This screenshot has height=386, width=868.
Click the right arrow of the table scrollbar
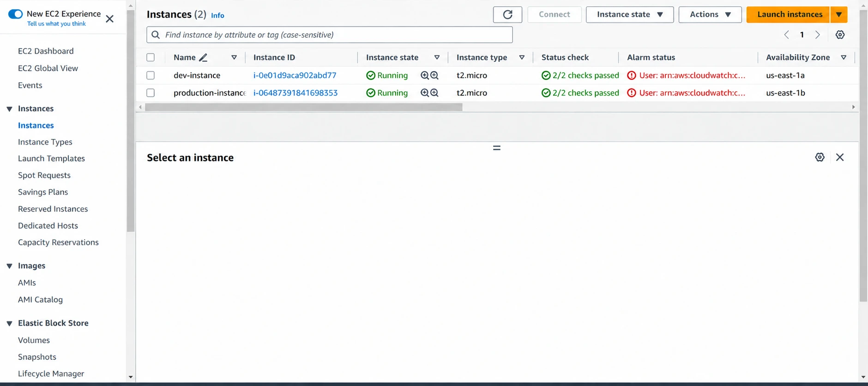tap(853, 107)
